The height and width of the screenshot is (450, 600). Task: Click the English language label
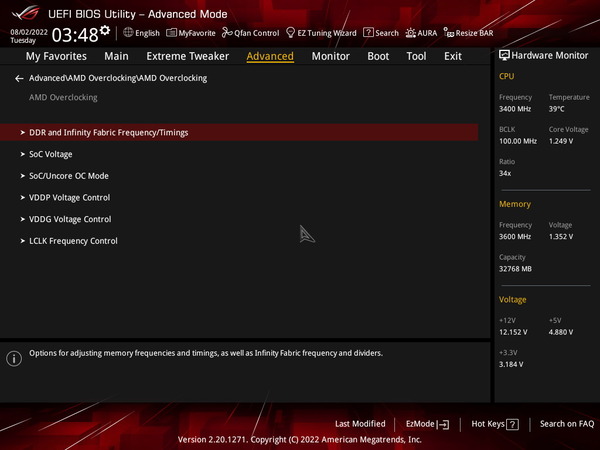pyautogui.click(x=147, y=33)
